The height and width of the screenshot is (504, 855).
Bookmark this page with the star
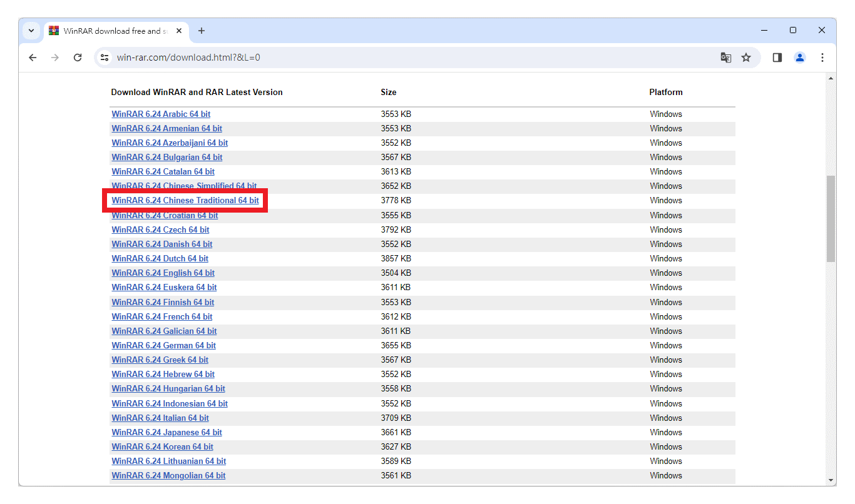pos(746,58)
